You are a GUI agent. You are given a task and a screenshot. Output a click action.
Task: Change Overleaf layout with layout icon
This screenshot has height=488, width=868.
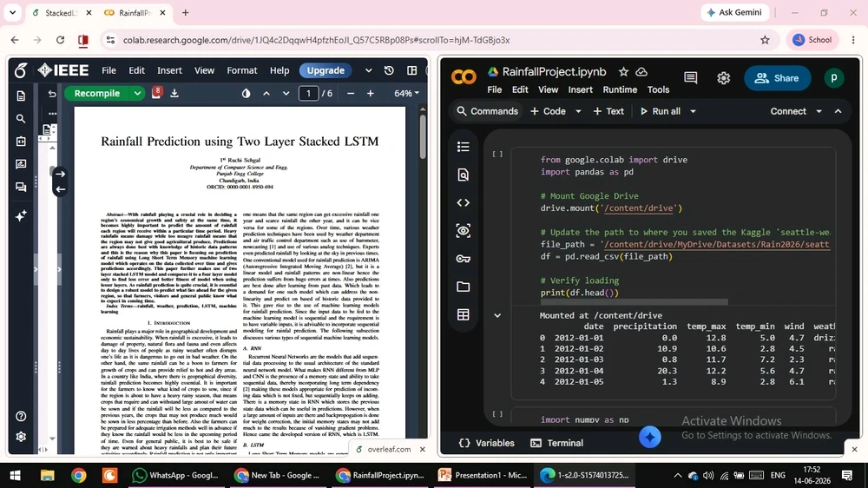point(411,70)
